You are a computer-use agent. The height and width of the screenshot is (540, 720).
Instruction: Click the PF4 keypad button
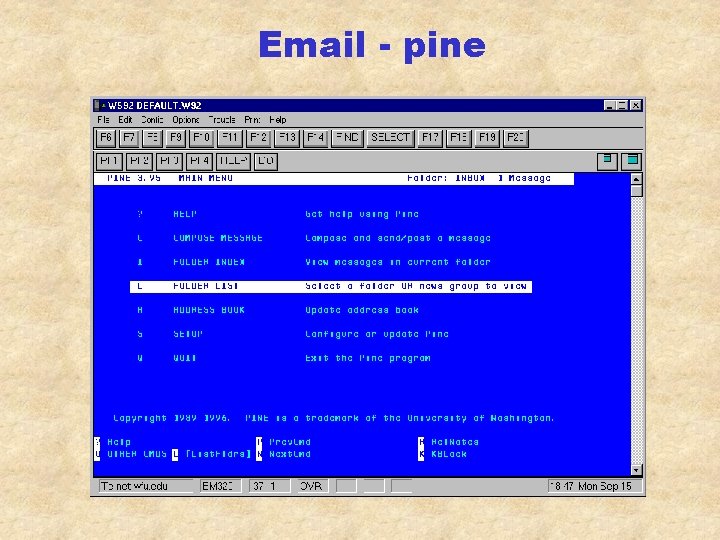coord(199,161)
